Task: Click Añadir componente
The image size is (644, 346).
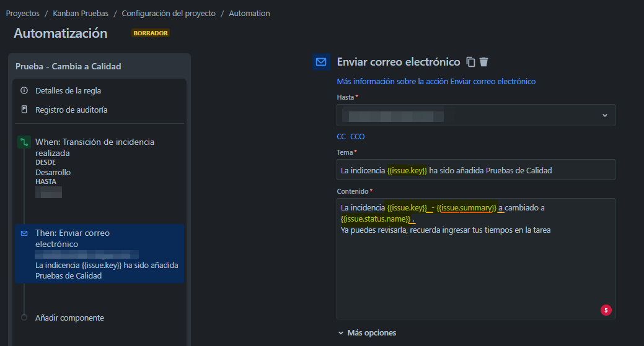Action: click(x=69, y=318)
